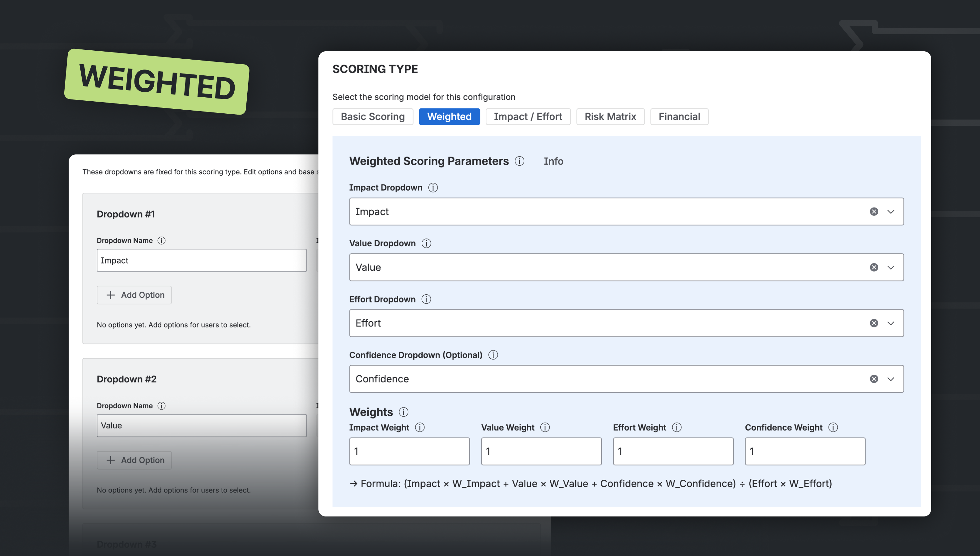
Task: Click Add Option under Dropdown #1
Action: click(x=134, y=295)
